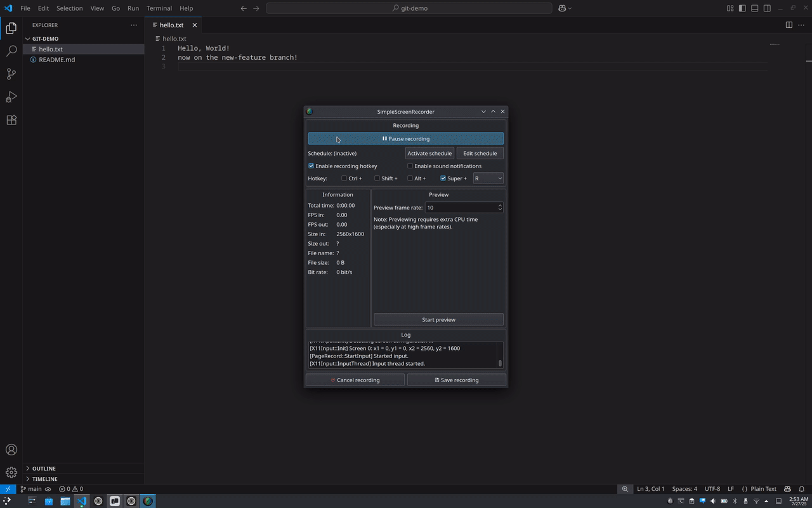The image size is (812, 508).
Task: Close the hello.txt editor tab
Action: click(195, 25)
